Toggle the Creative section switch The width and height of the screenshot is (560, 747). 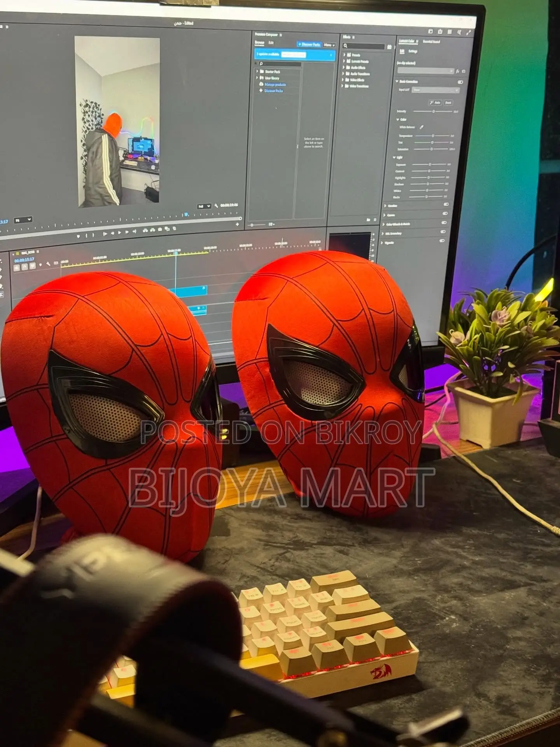point(446,204)
